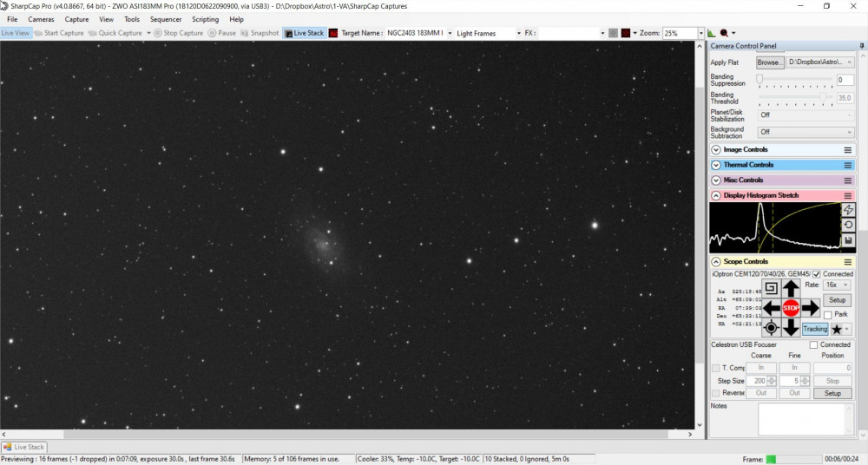
Task: Click the target crosshair icon in Scope Controls
Action: [771, 328]
